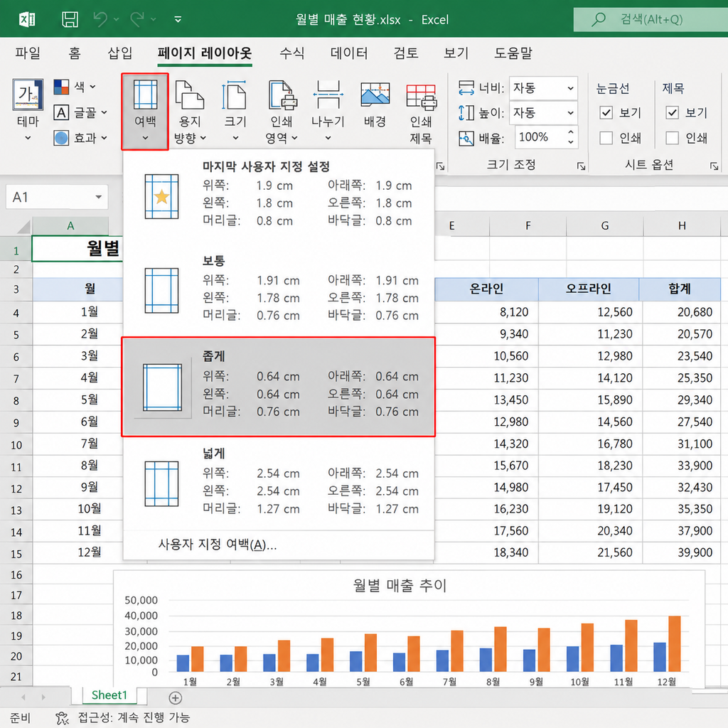The height and width of the screenshot is (728, 728).
Task: Open the 높이 height dropdown
Action: [x=570, y=113]
